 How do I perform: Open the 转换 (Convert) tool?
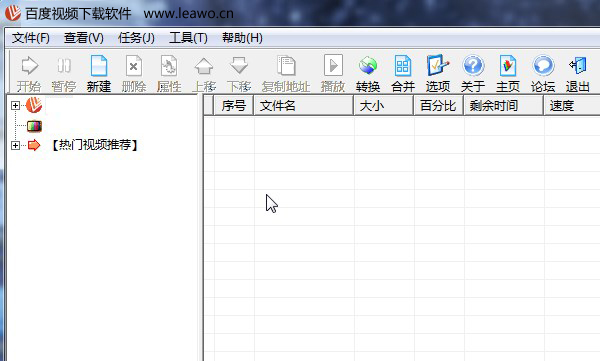click(x=368, y=66)
